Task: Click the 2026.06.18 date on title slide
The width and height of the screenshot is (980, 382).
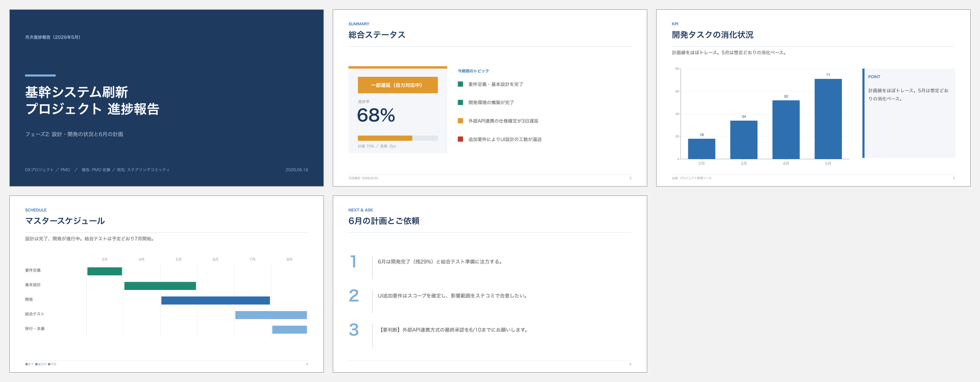Action: coord(297,170)
